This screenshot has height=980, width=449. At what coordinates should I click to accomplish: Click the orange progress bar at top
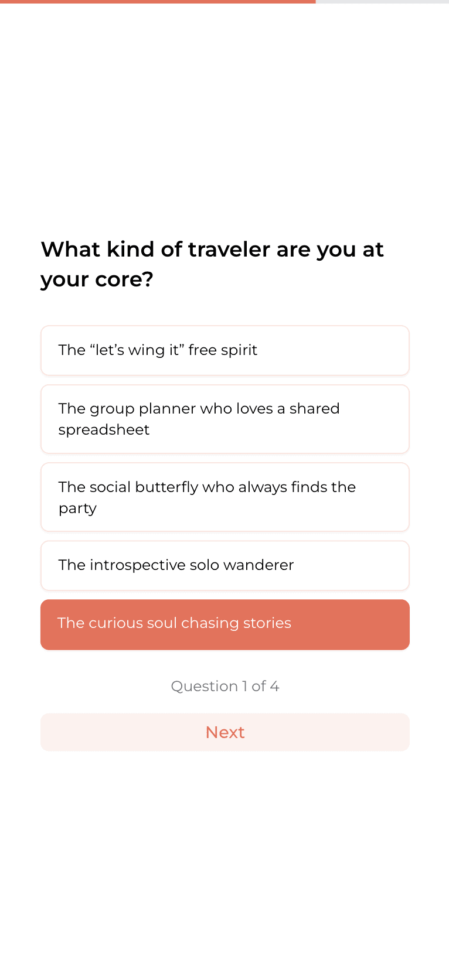point(158,2)
